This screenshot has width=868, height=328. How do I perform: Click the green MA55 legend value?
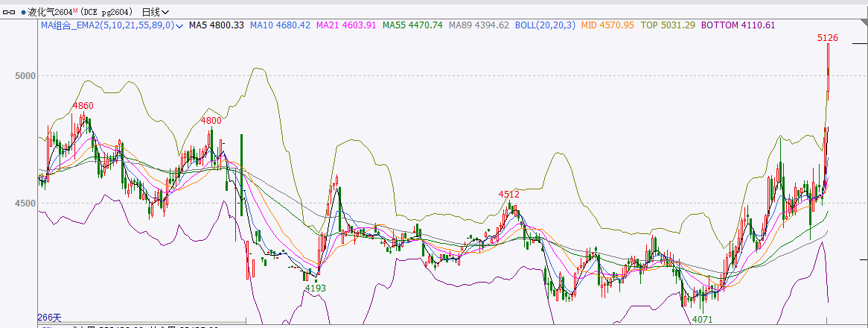pyautogui.click(x=412, y=25)
